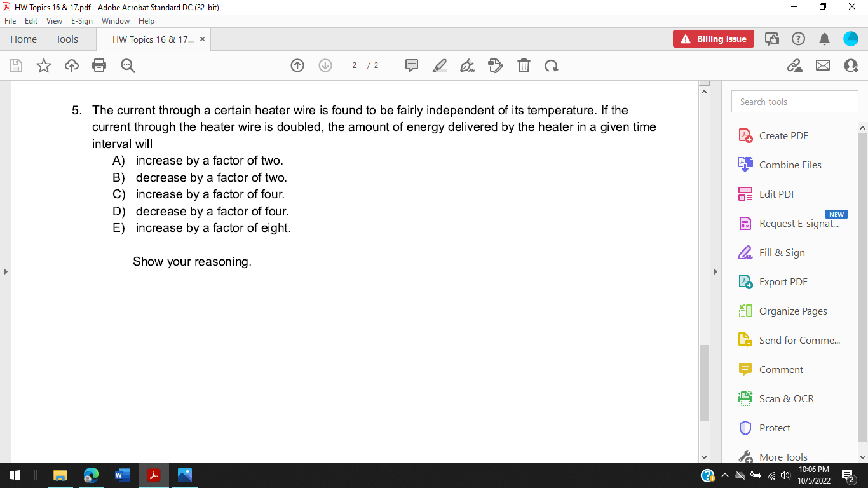Launch Chrome from the taskbar
This screenshot has height=488, width=868.
91,475
